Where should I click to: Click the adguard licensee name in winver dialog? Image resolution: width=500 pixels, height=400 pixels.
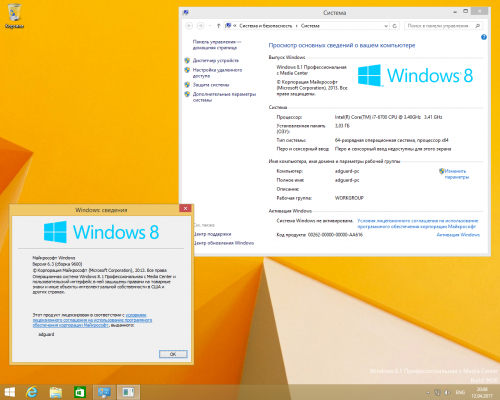46,334
